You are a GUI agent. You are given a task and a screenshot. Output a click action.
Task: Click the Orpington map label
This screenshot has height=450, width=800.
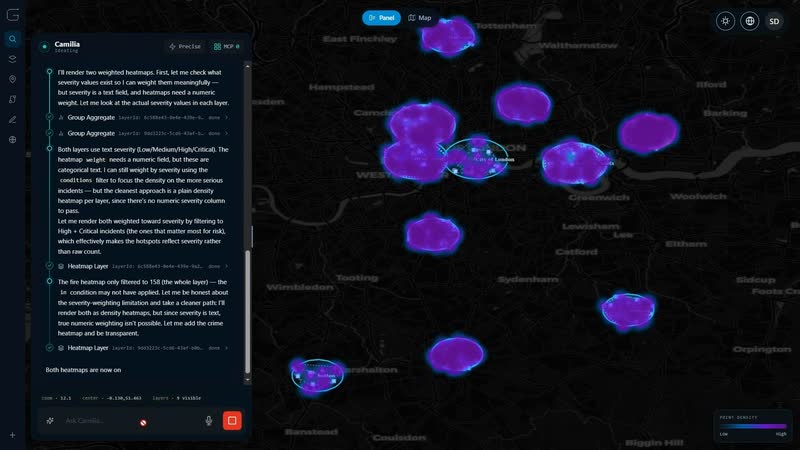point(762,349)
